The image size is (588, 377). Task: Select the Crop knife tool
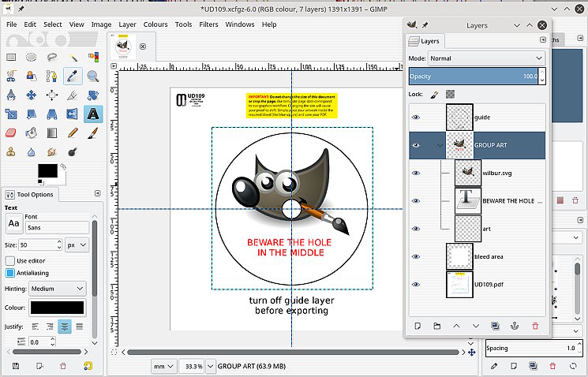(73, 95)
